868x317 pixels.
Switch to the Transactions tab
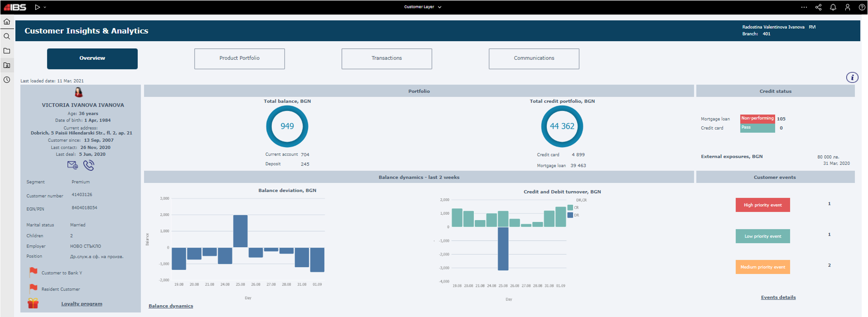[386, 59]
